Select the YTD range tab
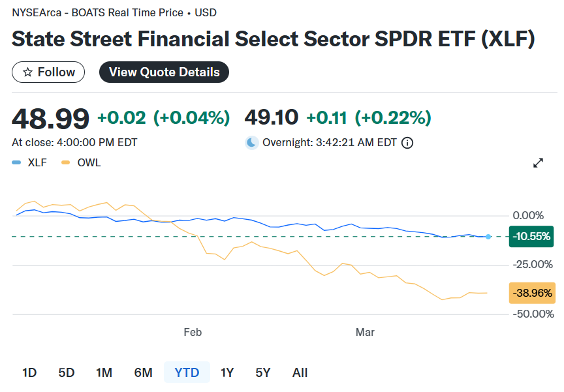Image resolution: width=564 pixels, height=392 pixels. coord(187,372)
